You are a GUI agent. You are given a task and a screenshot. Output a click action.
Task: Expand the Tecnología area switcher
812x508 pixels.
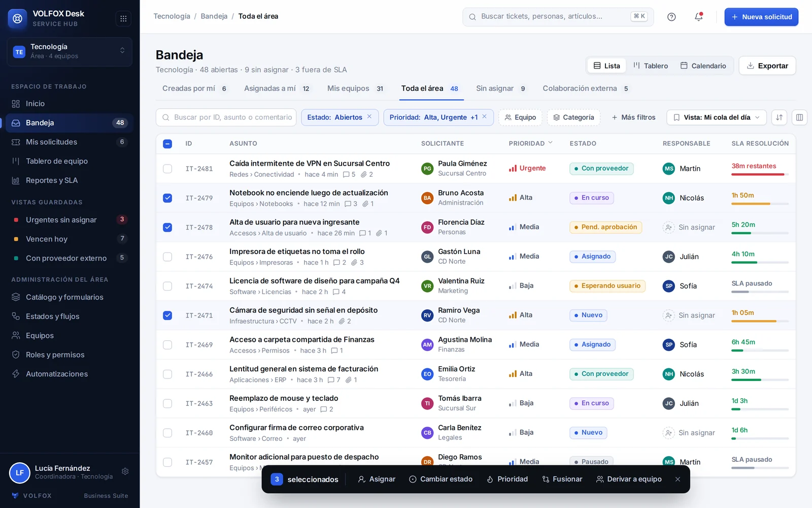tap(70, 51)
